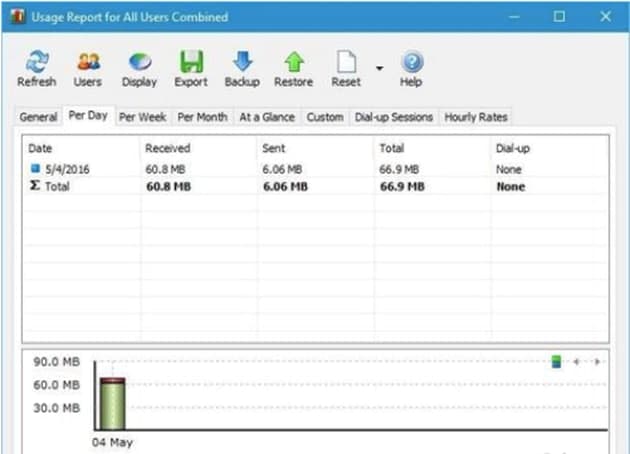Click the non-bold None dial-up cell
630x454 pixels.
pos(509,170)
